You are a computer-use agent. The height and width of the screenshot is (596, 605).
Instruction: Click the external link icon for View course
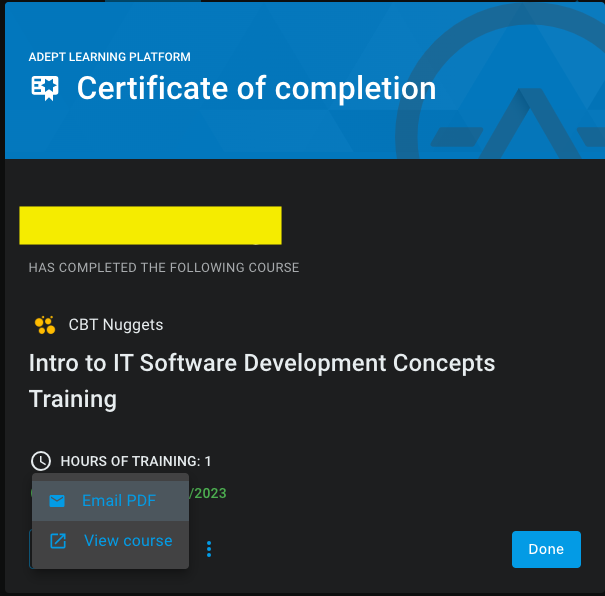[x=58, y=541]
